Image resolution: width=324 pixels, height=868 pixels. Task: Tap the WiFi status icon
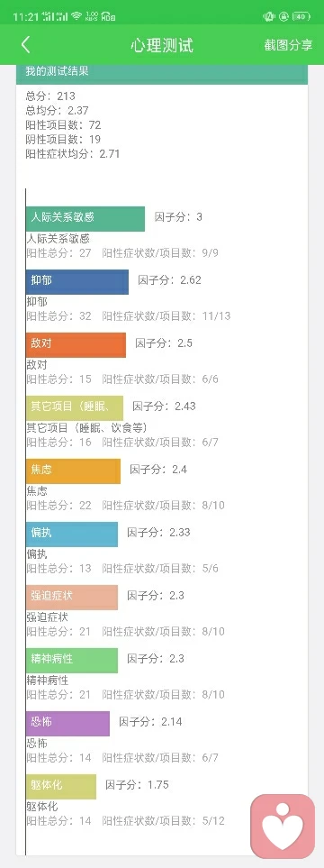click(x=76, y=16)
